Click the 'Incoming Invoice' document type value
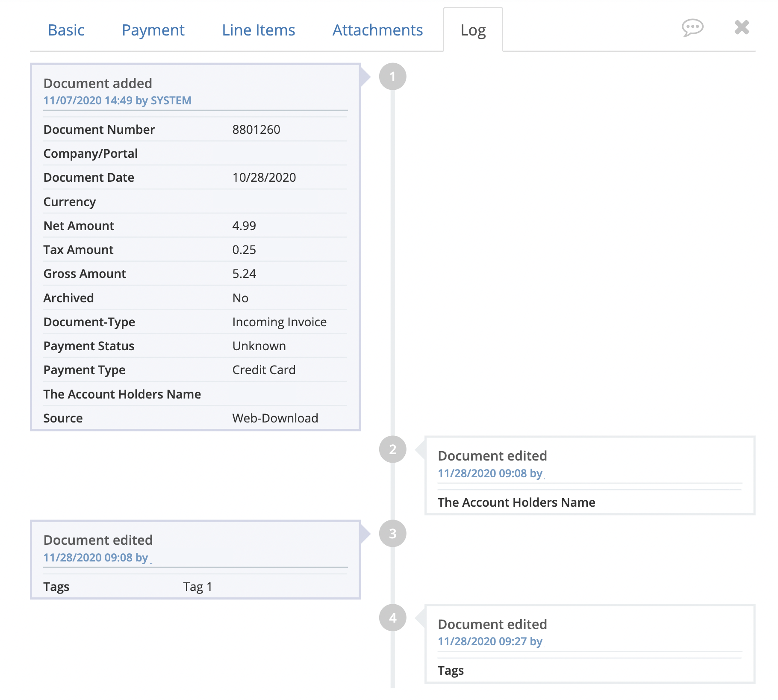 coord(279,322)
